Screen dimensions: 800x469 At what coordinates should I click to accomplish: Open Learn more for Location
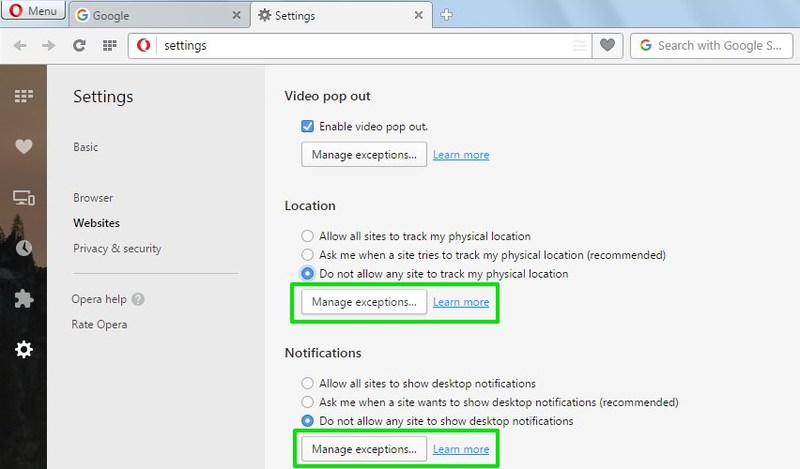[x=461, y=302]
